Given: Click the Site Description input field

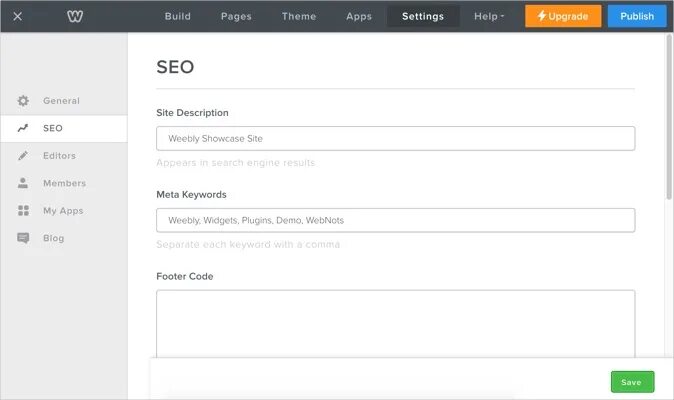Looking at the screenshot, I should (x=395, y=138).
